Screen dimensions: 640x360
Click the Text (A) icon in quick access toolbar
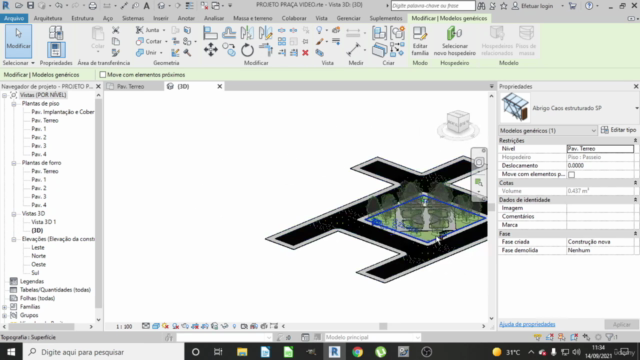click(x=146, y=6)
